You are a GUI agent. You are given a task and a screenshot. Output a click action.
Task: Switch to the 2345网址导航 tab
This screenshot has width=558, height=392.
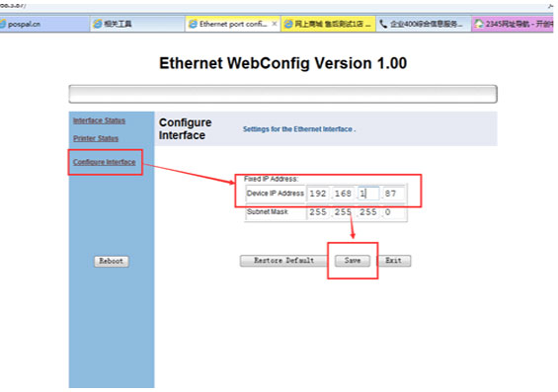click(513, 24)
